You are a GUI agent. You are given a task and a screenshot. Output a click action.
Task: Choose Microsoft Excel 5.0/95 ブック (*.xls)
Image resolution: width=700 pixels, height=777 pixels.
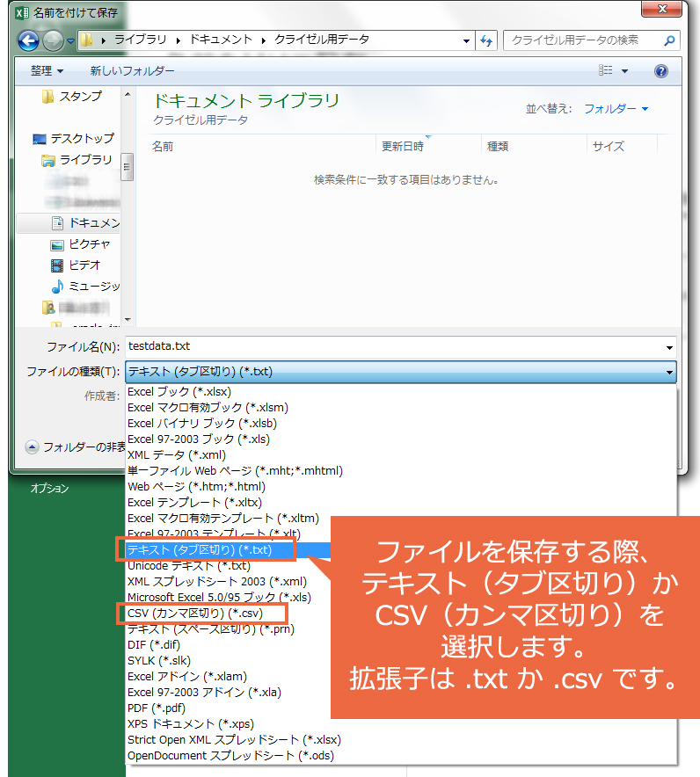[x=228, y=598]
